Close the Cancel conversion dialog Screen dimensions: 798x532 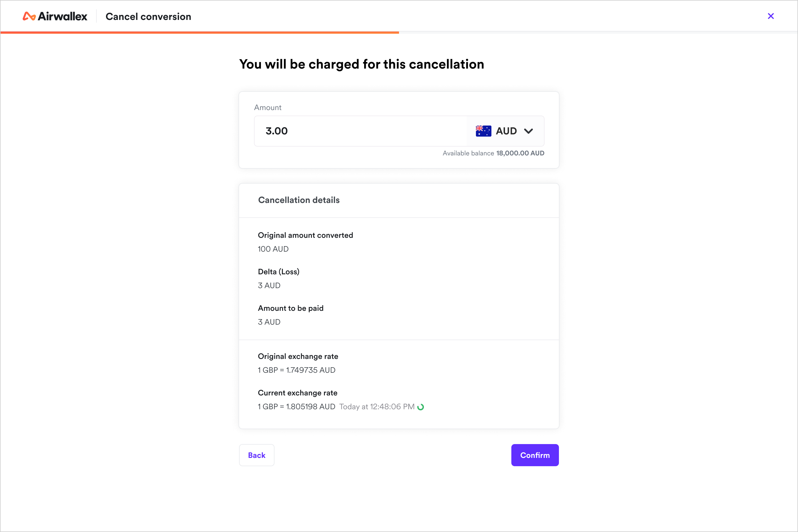[x=771, y=16]
